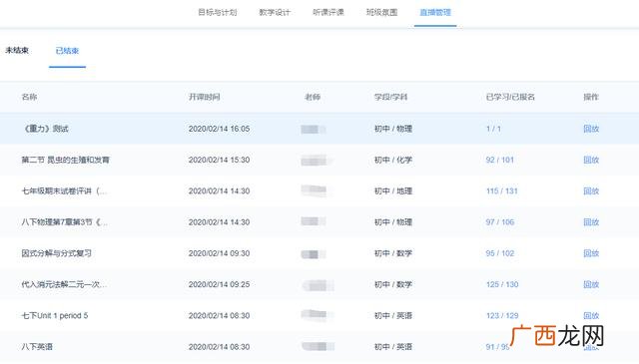Screen dimensions: 639x364
Task: View 回放 for 因式分解与分式复习
Action: click(x=591, y=253)
